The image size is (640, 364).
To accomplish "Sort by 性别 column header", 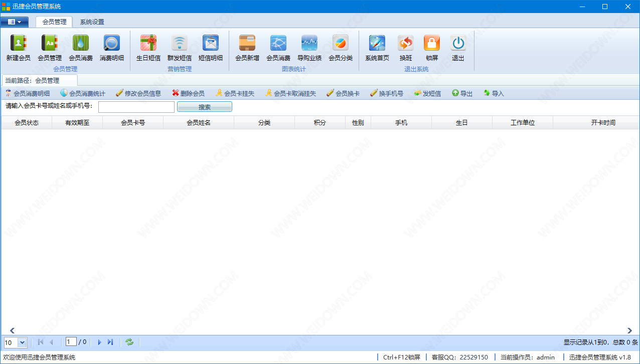I will [358, 122].
